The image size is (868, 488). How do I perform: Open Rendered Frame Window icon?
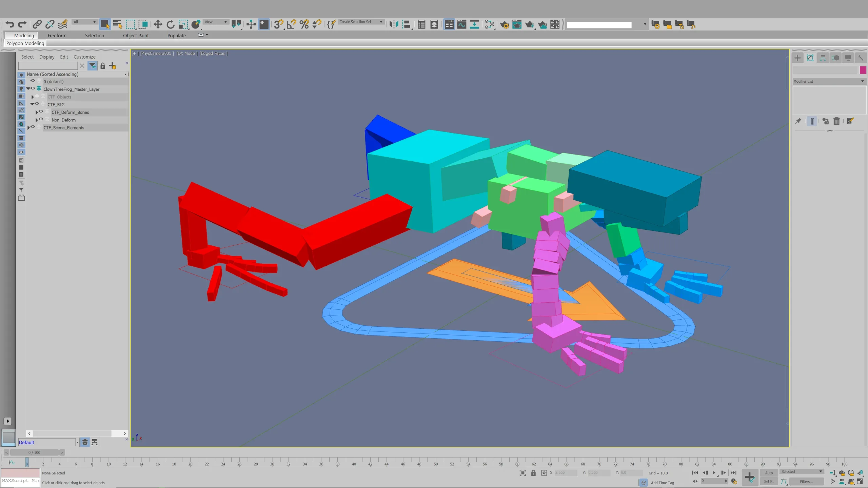coord(517,24)
